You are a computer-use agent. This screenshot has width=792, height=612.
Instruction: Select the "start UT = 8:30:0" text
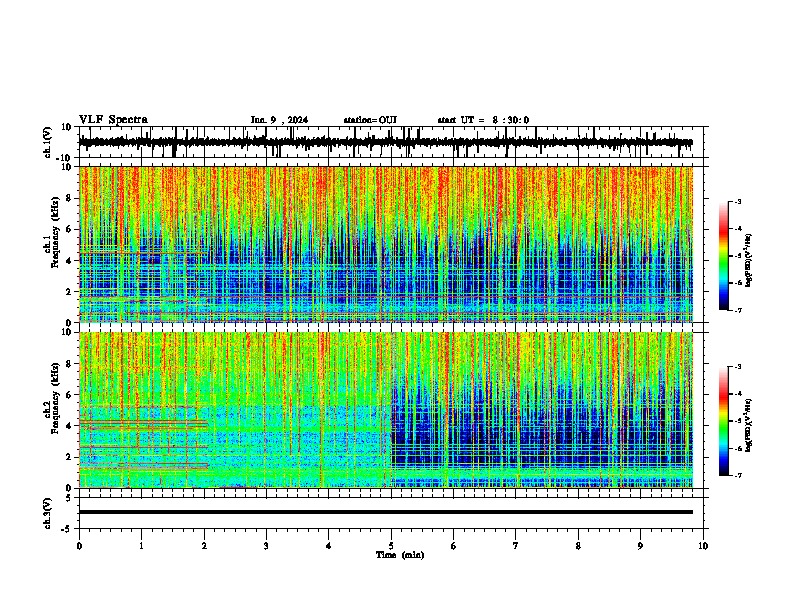pyautogui.click(x=483, y=120)
